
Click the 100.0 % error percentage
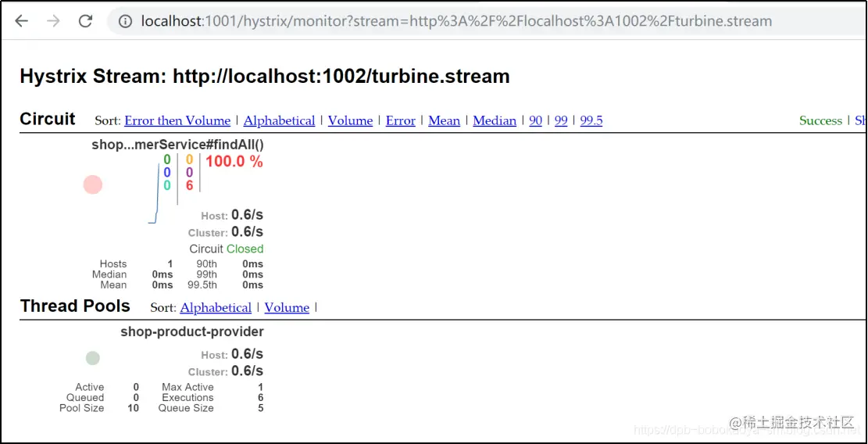[234, 163]
